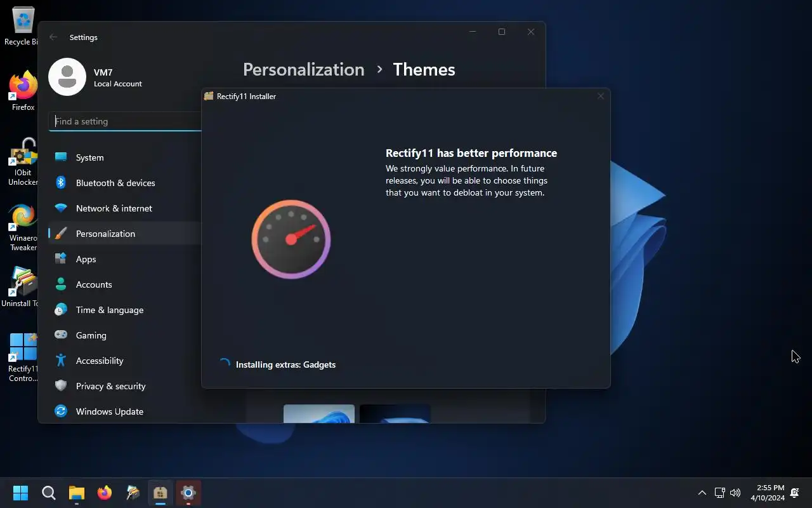Select the dark theme thumbnail in Settings
The height and width of the screenshot is (508, 812).
click(395, 413)
